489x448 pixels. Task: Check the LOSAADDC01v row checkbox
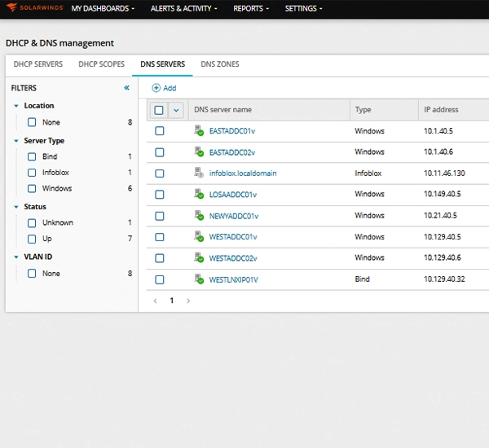click(160, 195)
